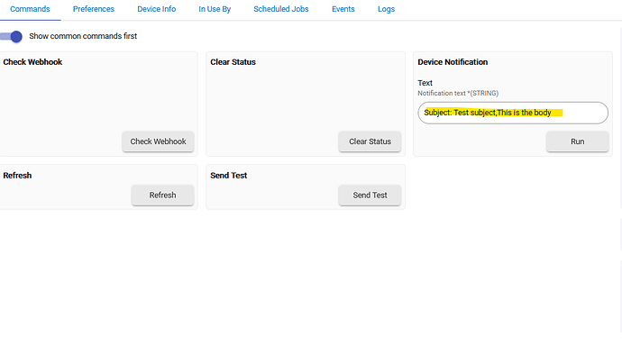Click the Check Webhook card title
The height and width of the screenshot is (364, 622).
click(32, 62)
